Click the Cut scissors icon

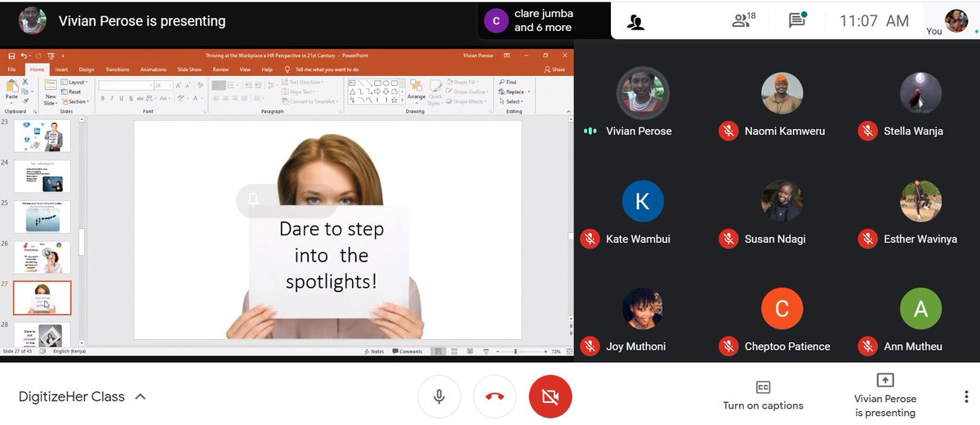(24, 82)
